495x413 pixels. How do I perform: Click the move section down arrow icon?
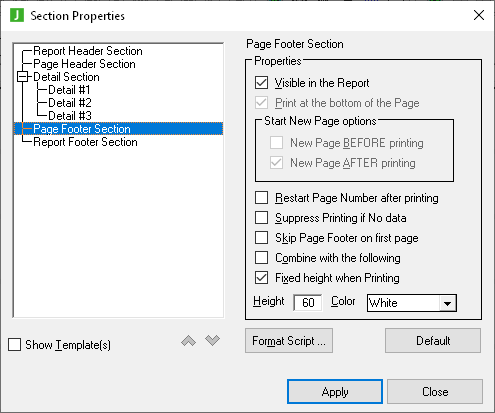[x=212, y=341]
